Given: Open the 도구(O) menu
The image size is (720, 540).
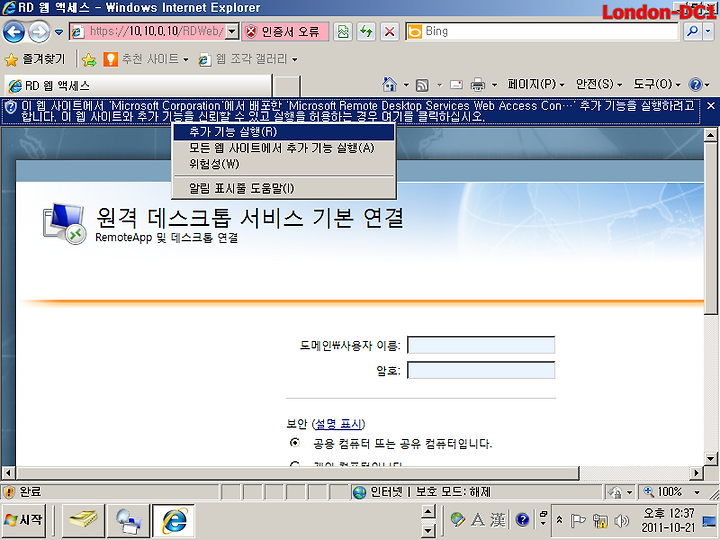Looking at the screenshot, I should (x=657, y=84).
